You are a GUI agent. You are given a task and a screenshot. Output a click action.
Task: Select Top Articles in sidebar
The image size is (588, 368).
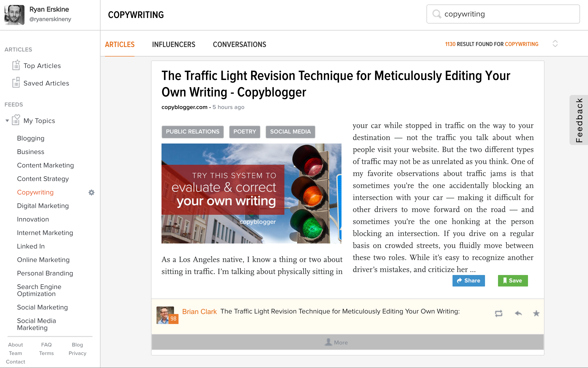(x=42, y=66)
